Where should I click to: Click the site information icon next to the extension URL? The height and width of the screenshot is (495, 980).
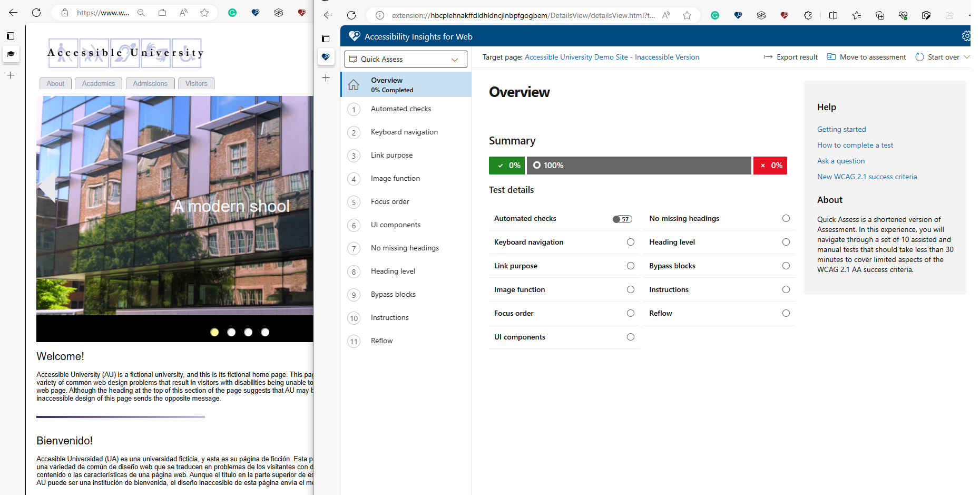[x=379, y=15]
